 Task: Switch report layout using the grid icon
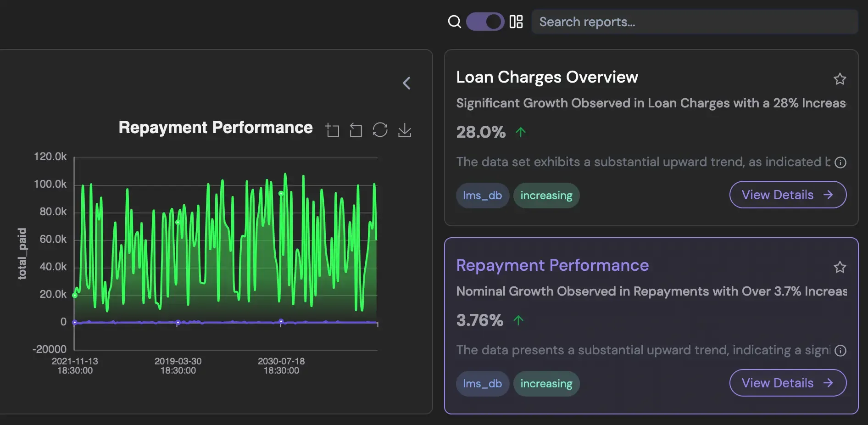click(x=517, y=21)
